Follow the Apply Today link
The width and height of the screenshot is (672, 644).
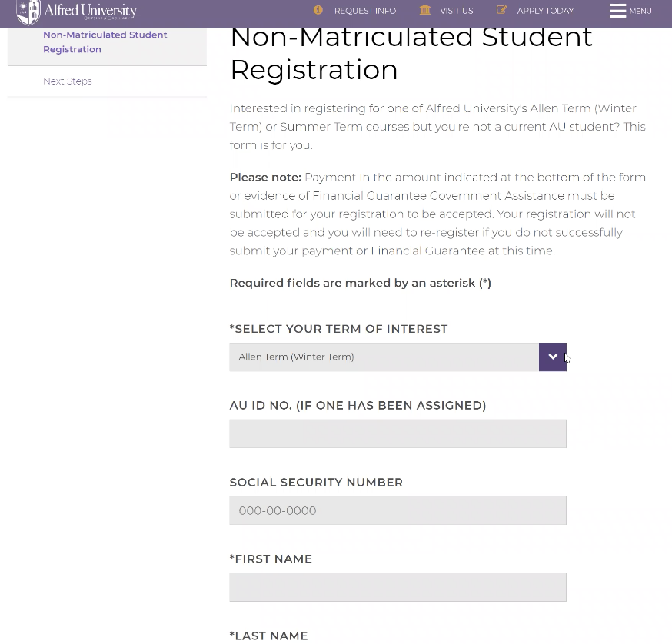[x=545, y=11]
